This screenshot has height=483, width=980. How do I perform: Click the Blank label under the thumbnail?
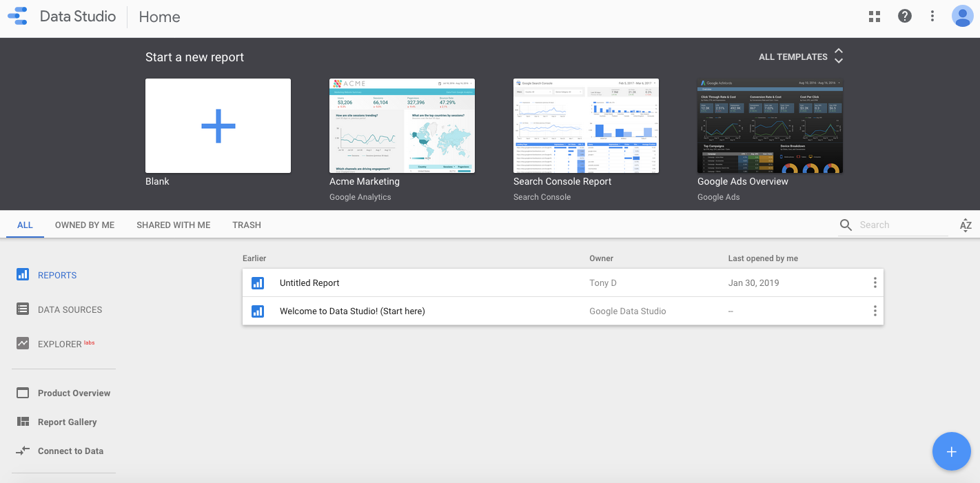(x=157, y=181)
